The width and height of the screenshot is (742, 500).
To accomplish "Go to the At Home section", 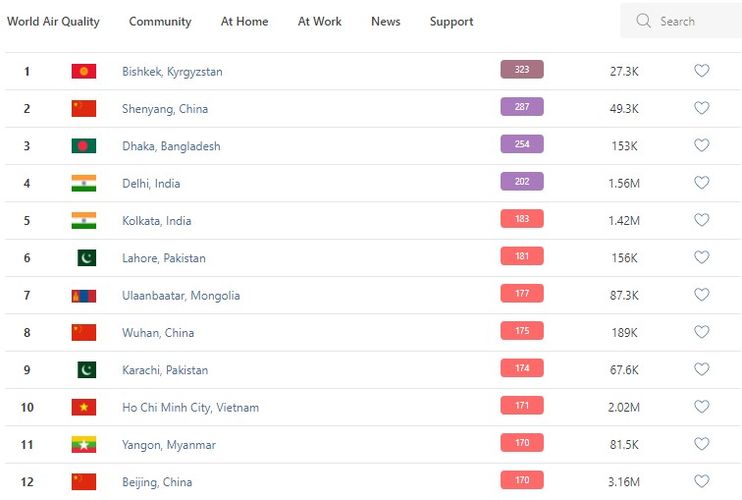I will point(244,22).
